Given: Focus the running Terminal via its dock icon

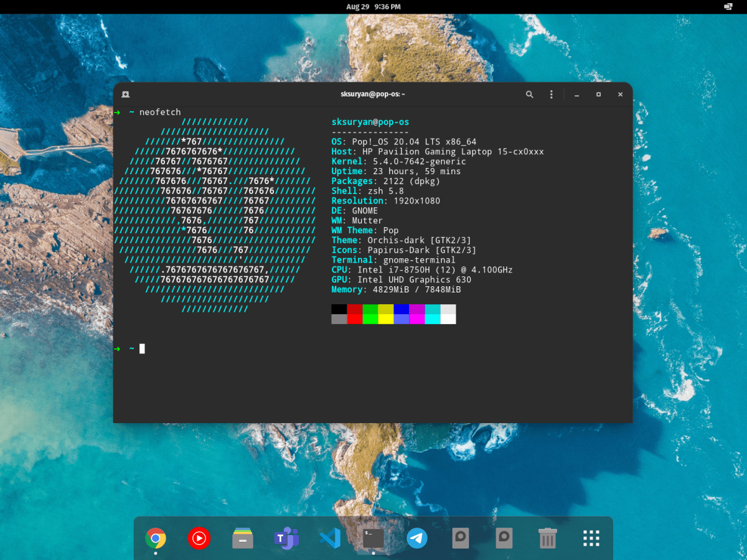Looking at the screenshot, I should click(x=372, y=538).
